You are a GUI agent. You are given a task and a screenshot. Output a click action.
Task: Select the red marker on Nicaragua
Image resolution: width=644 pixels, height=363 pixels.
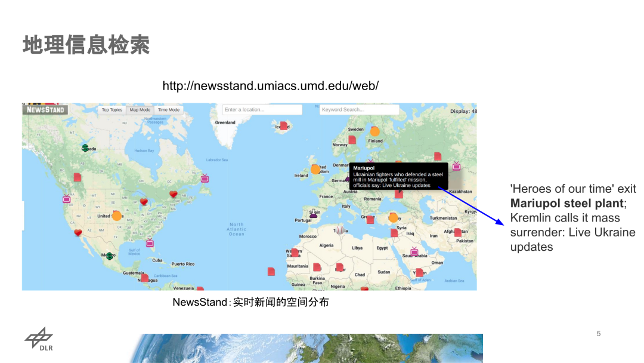click(144, 278)
